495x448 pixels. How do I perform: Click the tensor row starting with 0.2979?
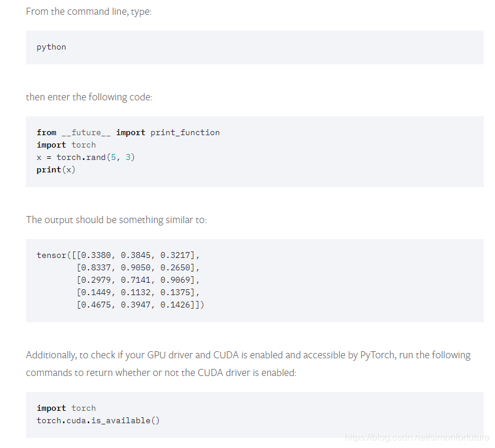[x=138, y=280]
